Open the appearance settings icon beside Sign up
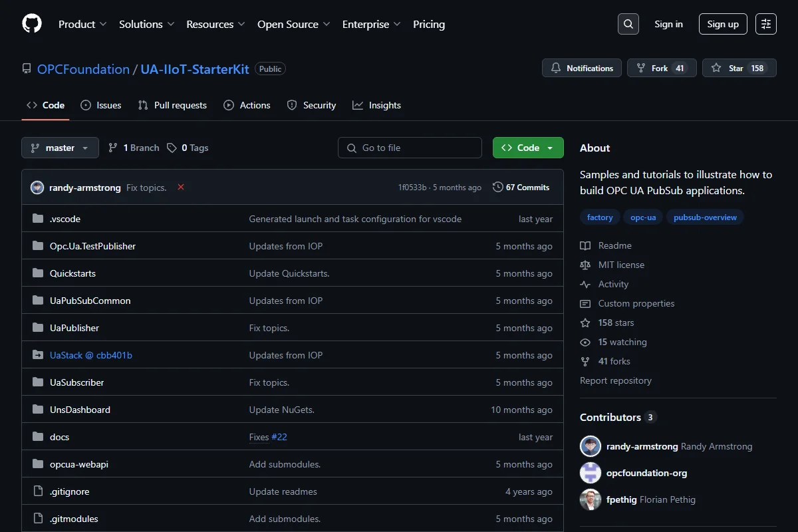Viewport: 798px width, 532px height. tap(766, 24)
